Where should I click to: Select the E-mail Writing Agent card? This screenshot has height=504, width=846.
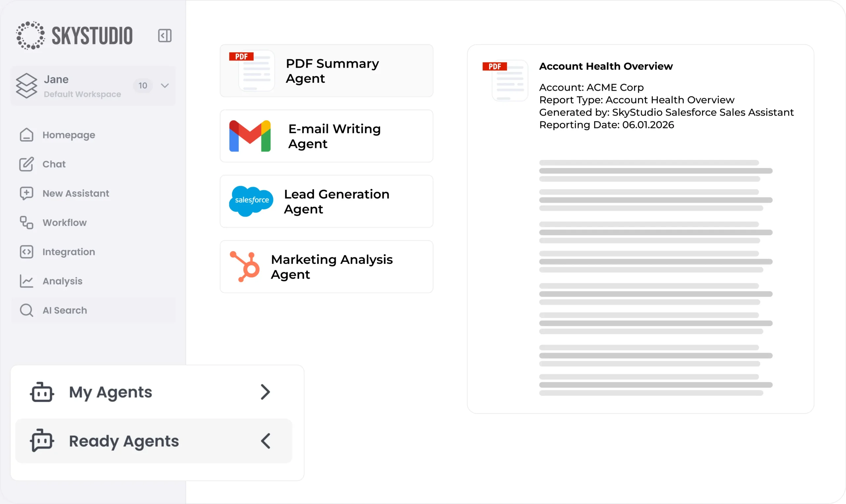click(x=326, y=136)
